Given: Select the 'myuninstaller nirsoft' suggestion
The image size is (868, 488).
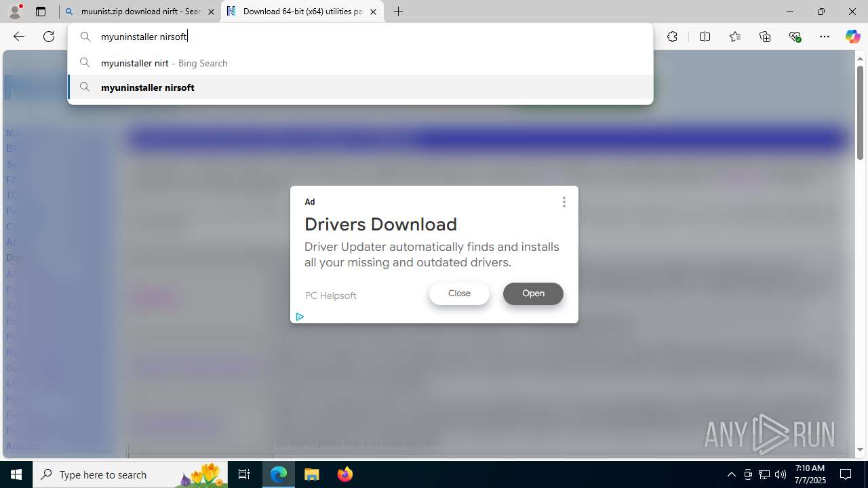Looking at the screenshot, I should click(x=360, y=87).
